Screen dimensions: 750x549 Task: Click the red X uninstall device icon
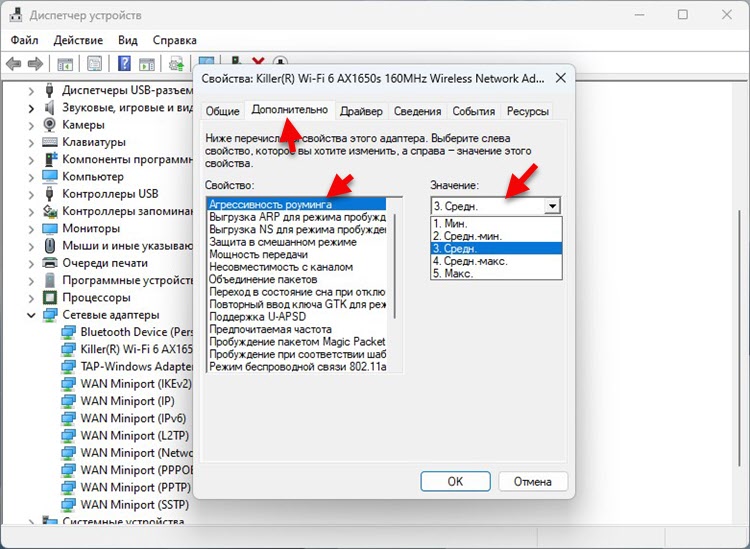(259, 64)
